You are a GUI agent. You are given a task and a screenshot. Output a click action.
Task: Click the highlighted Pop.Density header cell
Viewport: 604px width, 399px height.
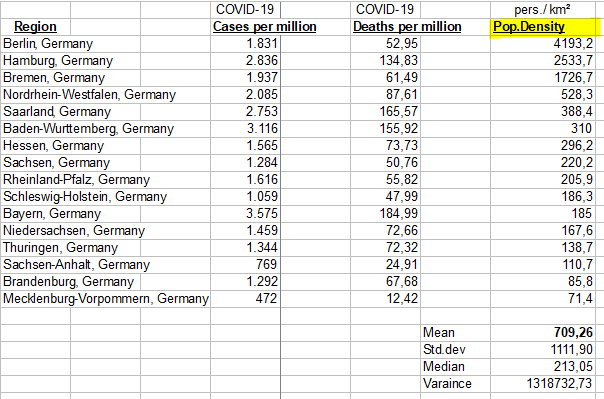click(x=544, y=27)
